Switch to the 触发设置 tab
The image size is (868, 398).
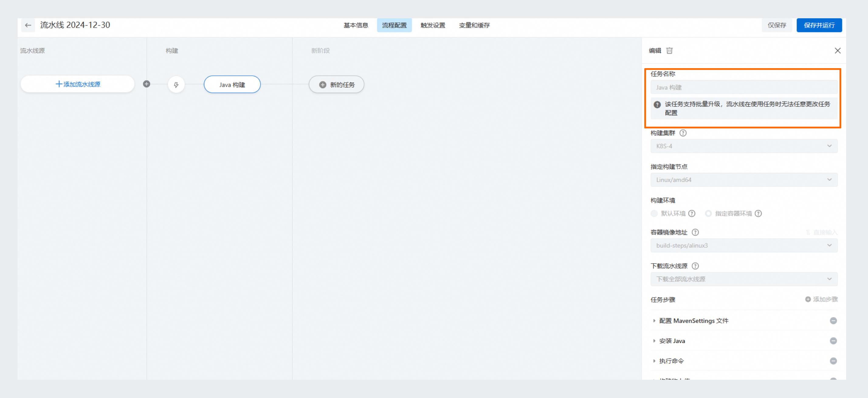[433, 25]
